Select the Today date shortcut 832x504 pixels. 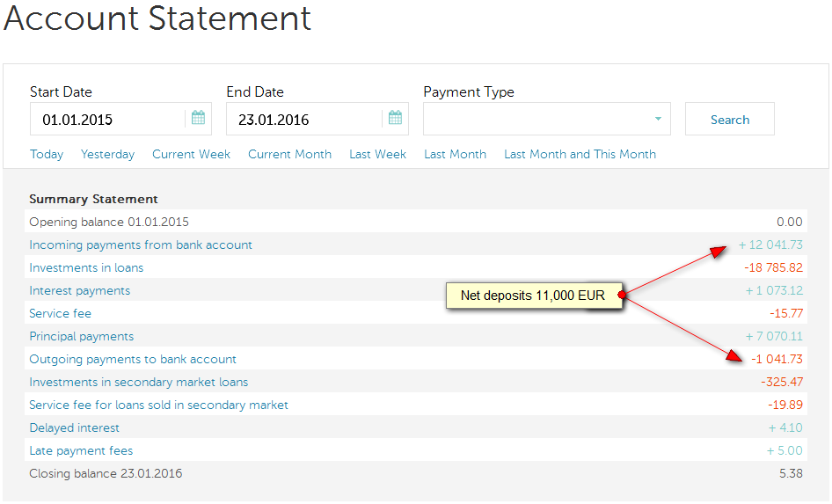coord(47,155)
